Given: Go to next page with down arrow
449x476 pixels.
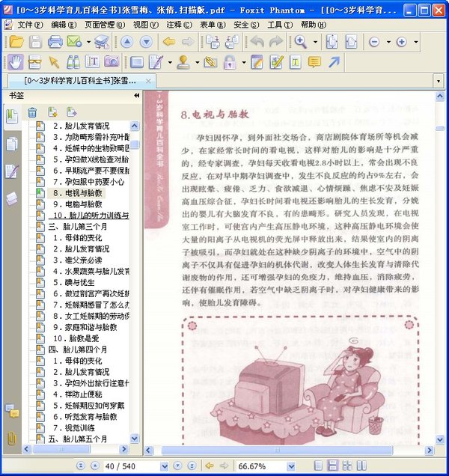Looking at the screenshot, I should (146, 42).
